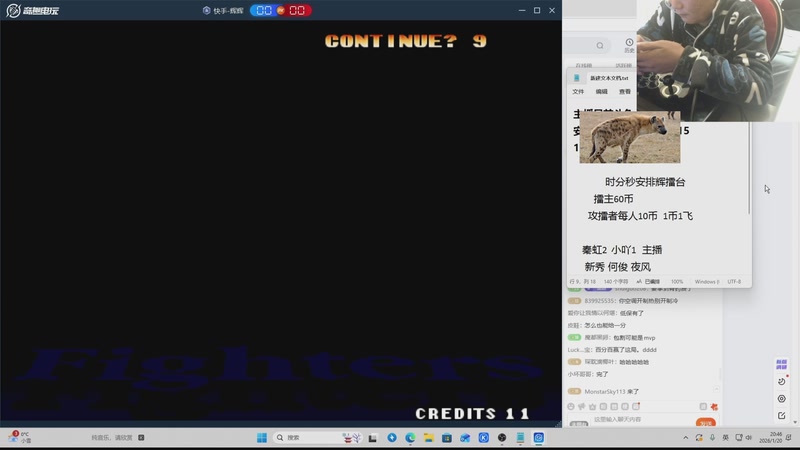
Task: Open the 编辑 menu in Notepad
Action: click(602, 92)
